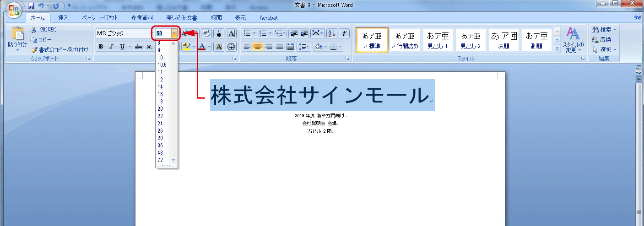Click the Clear Formatting eraser icon

[206, 33]
